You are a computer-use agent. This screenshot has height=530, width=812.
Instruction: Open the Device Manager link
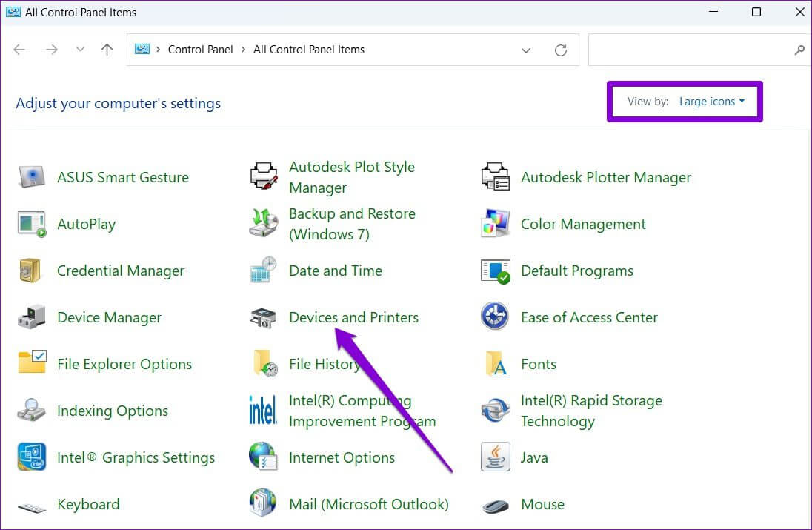click(x=109, y=317)
